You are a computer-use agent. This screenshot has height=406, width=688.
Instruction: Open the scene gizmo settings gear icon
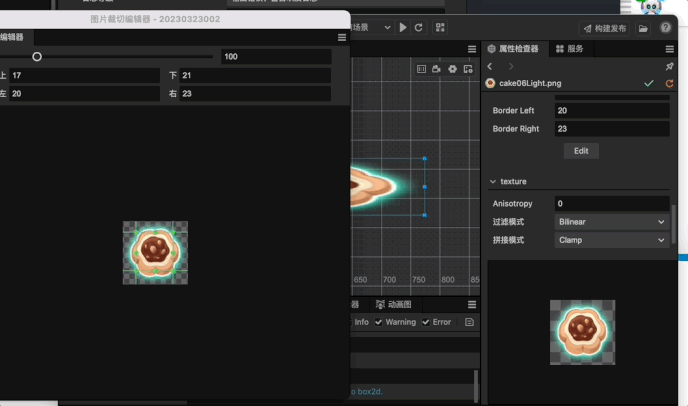[x=452, y=69]
